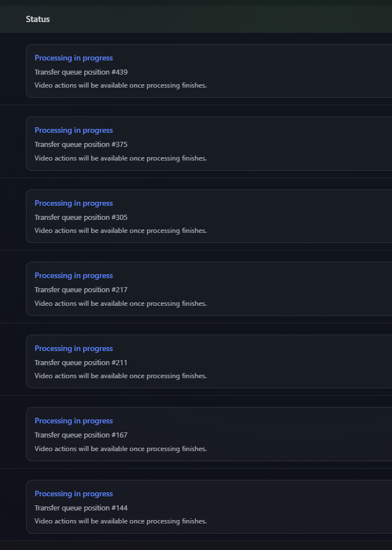Image resolution: width=392 pixels, height=550 pixels.
Task: Open Processing in progress link for queue #217
Action: tap(73, 275)
